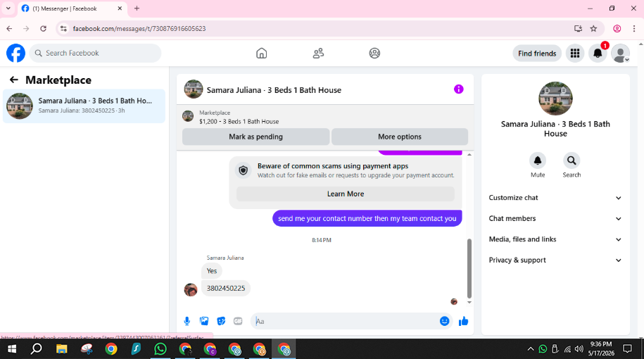Screen dimensions: 644x359
Task: Open the $1,200 - 3 Beds 1 Bath House listing
Action: (239, 122)
